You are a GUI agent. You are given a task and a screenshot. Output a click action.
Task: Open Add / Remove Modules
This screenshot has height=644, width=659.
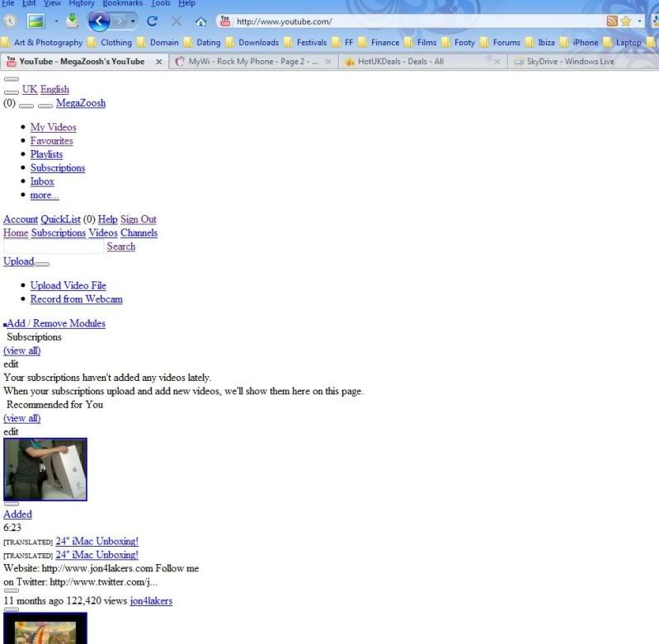56,323
